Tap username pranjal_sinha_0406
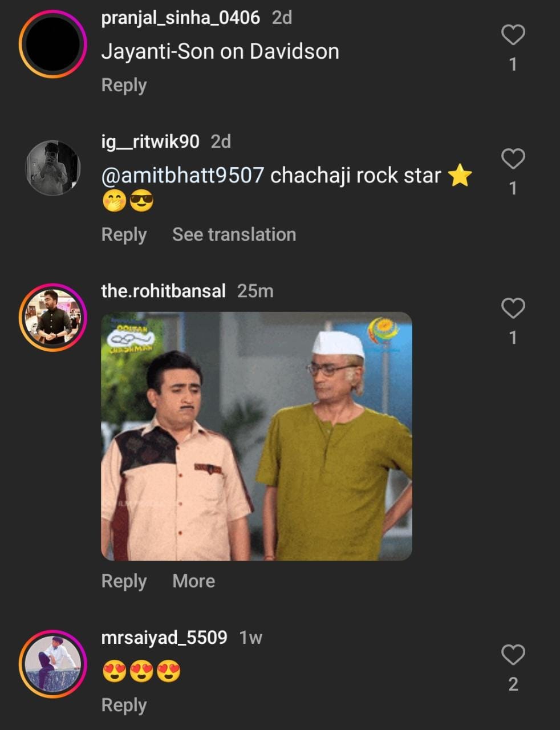The height and width of the screenshot is (730, 560). (x=180, y=18)
